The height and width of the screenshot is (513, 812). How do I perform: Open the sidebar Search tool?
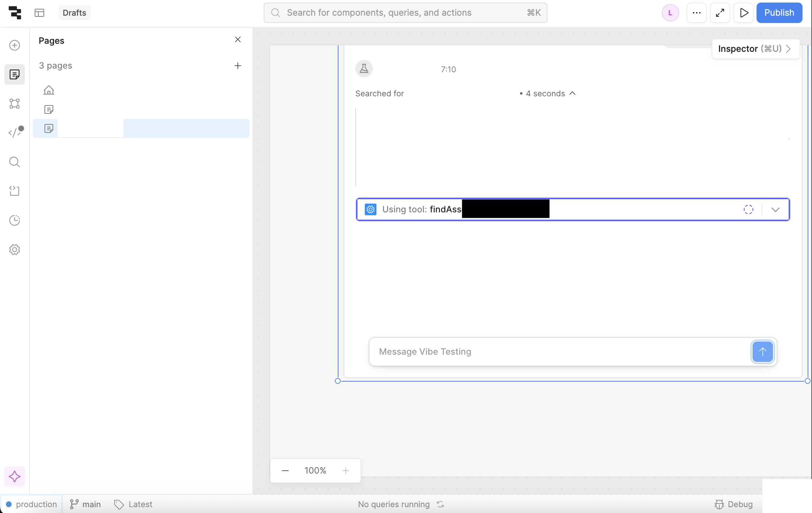pos(15,162)
